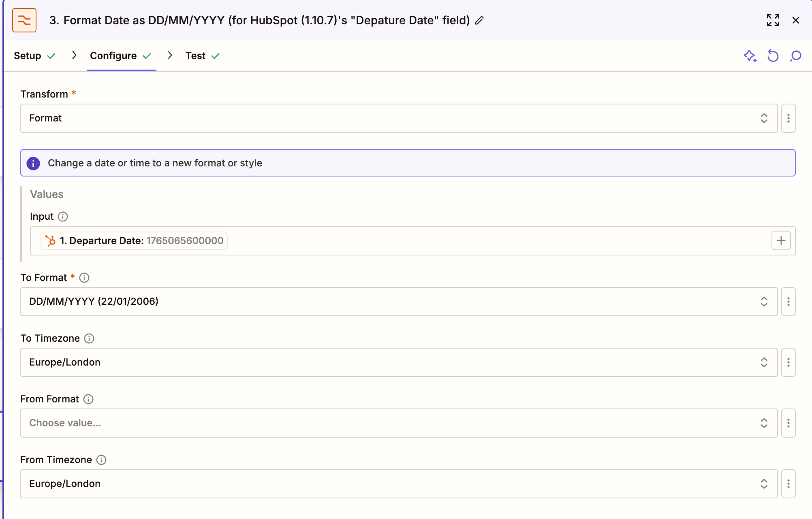Click the HubSpot icon in Departure Date pill
This screenshot has height=519, width=812.
(x=51, y=241)
